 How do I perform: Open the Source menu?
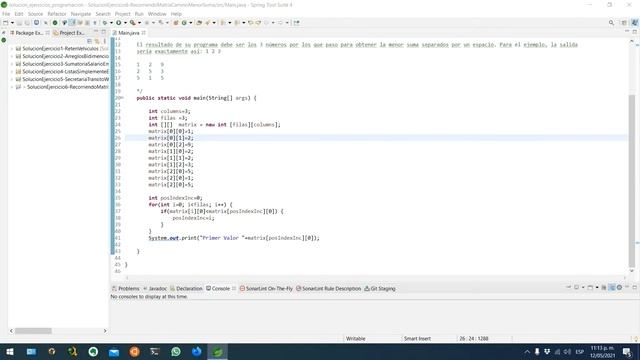36,14
